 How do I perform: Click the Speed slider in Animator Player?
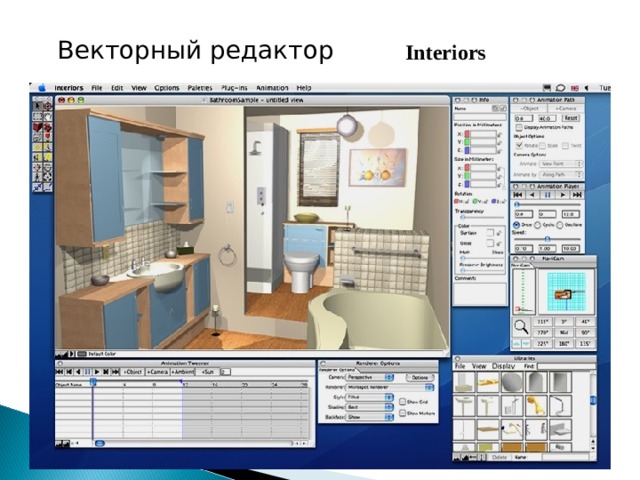pos(547,239)
